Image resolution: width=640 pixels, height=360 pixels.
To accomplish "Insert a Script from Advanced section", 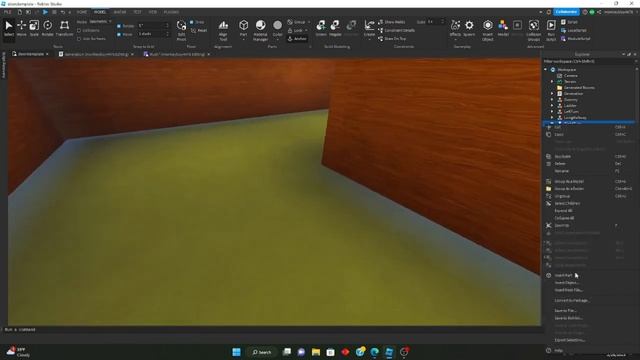I will [x=569, y=22].
